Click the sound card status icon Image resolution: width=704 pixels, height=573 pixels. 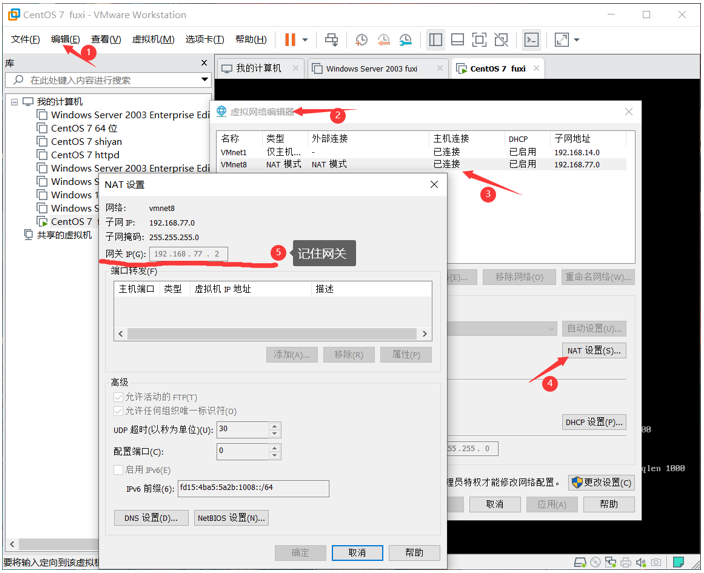click(641, 562)
